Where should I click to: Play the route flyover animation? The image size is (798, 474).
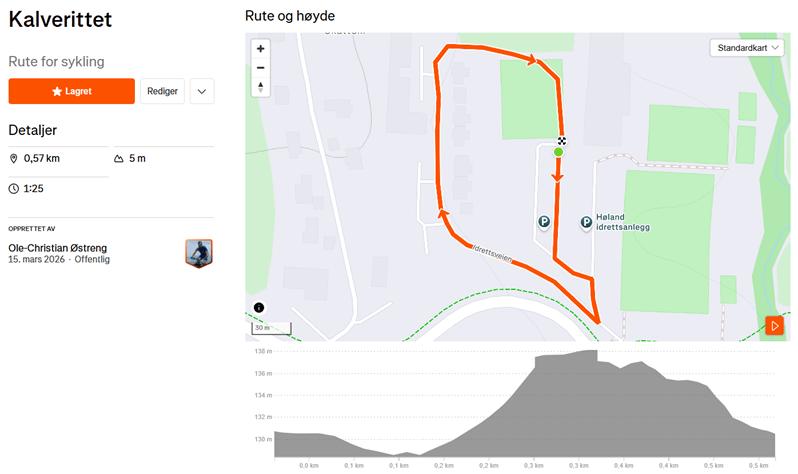pos(774,326)
